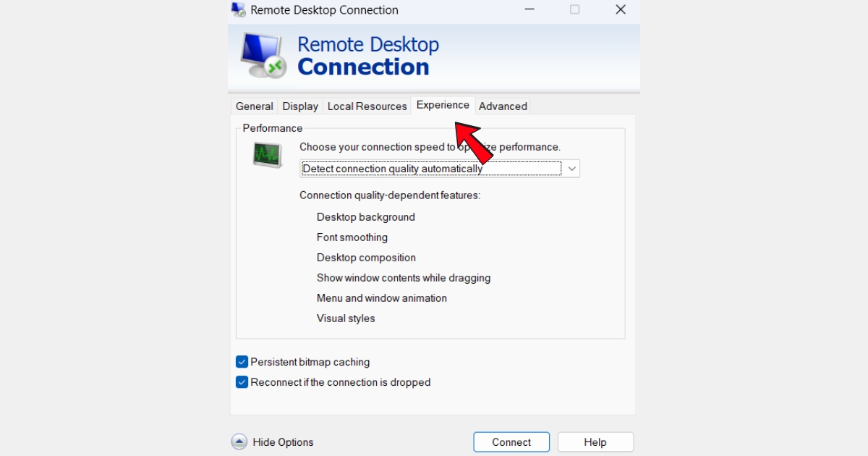The image size is (868, 456).
Task: Open the Display tab
Action: point(300,106)
